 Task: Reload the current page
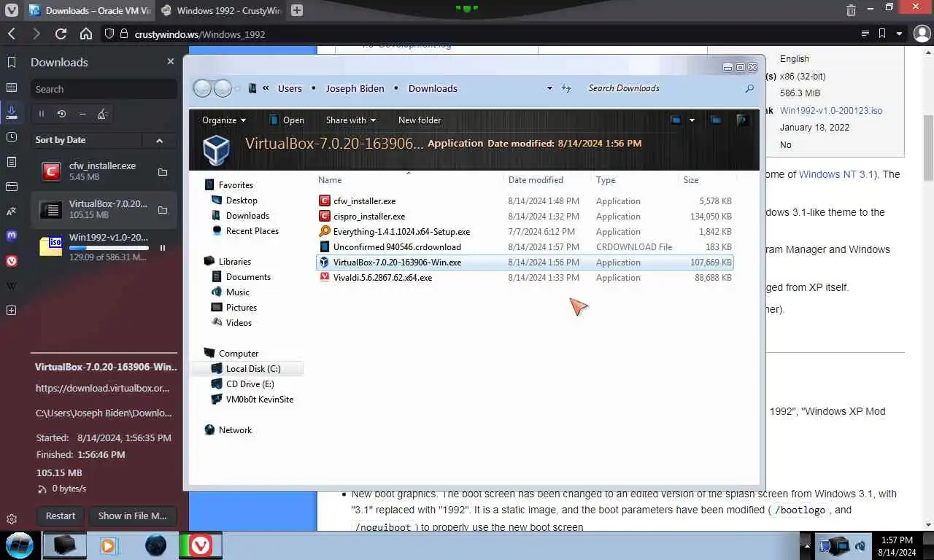pos(61,34)
